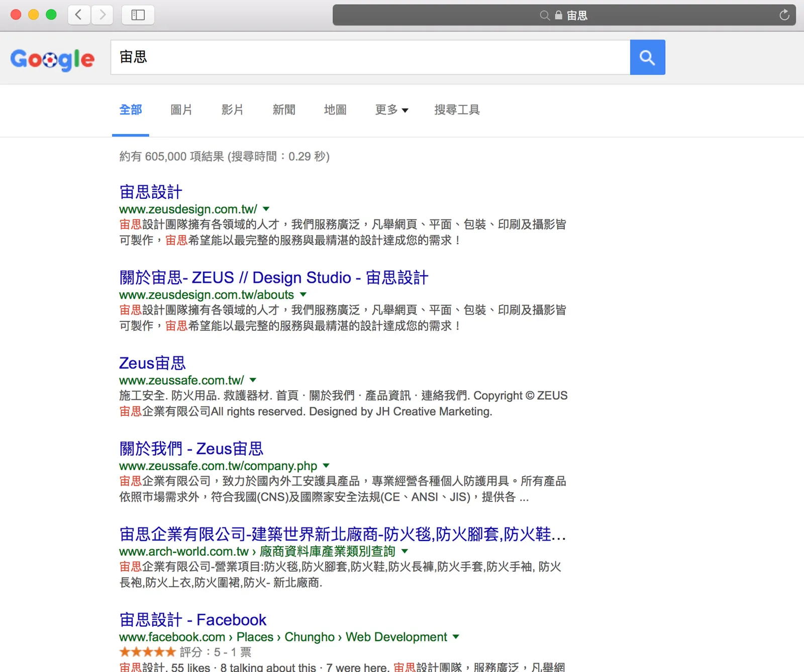Switch to the 新聞 tab
The height and width of the screenshot is (672, 804).
(x=284, y=109)
